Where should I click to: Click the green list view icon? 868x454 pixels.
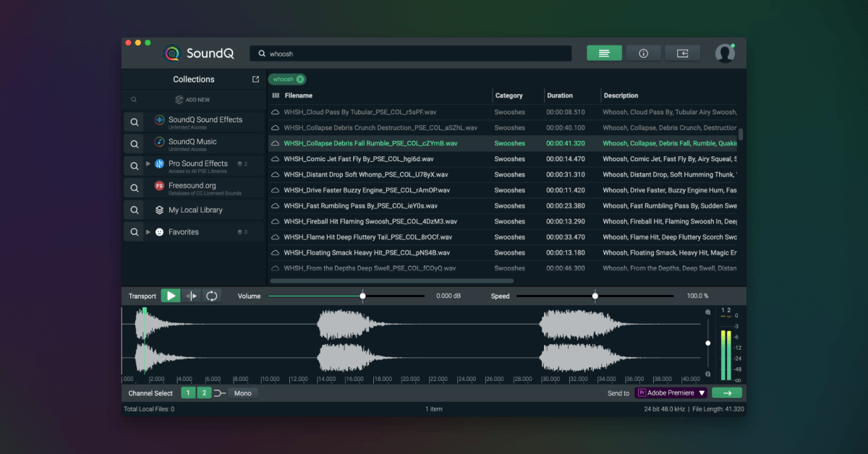point(604,52)
